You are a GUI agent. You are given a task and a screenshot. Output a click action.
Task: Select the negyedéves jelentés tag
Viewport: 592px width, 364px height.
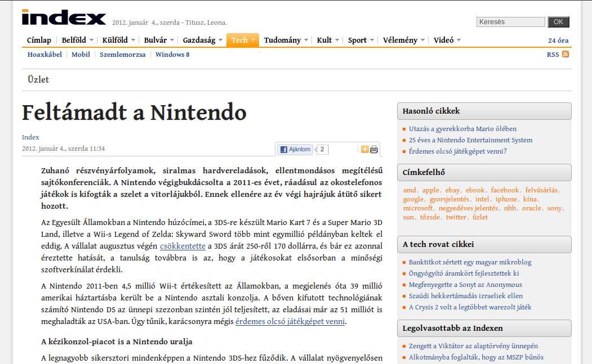click(x=468, y=208)
